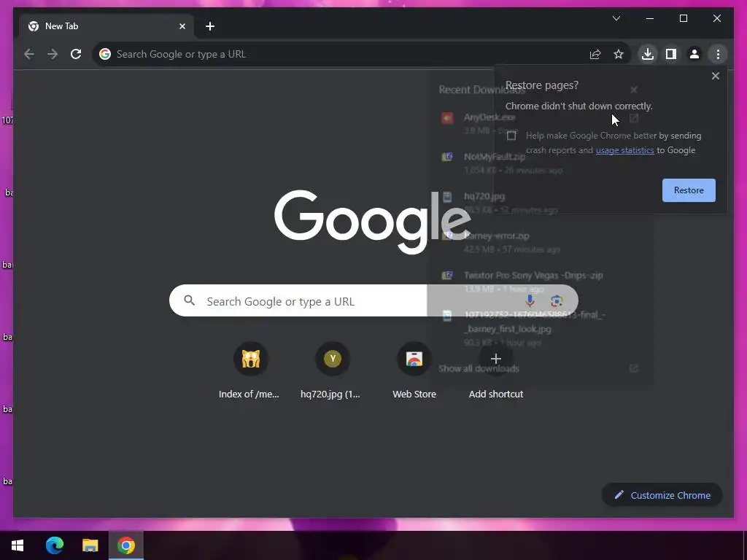Open the Windows Start menu

tap(18, 545)
